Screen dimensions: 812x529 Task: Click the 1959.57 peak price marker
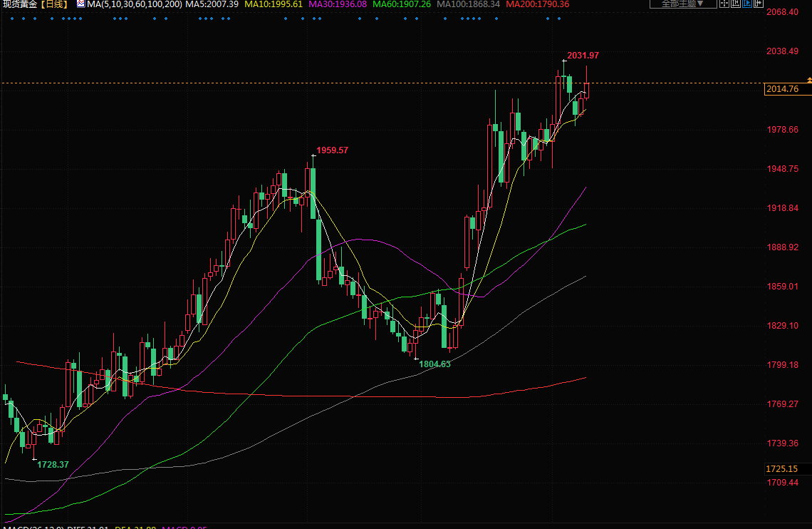click(x=332, y=150)
